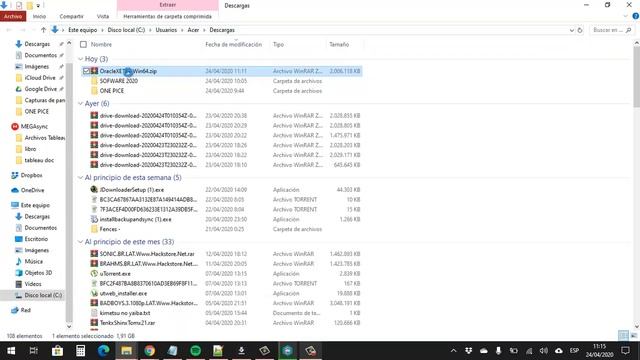Open OneDrive in the navigation pane
The height and width of the screenshot is (360, 640).
pyautogui.click(x=32, y=190)
